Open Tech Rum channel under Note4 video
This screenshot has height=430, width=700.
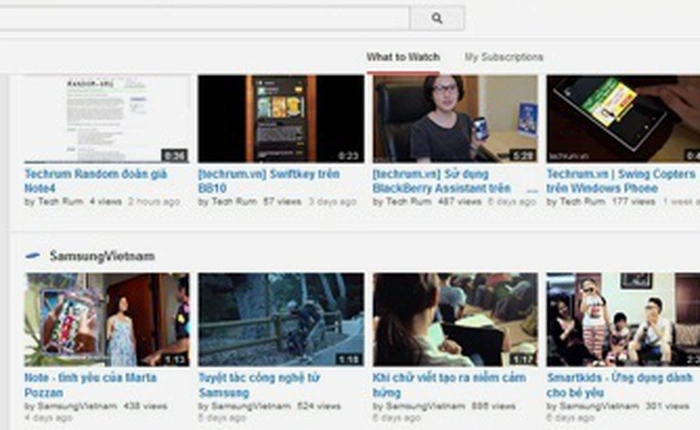60,202
